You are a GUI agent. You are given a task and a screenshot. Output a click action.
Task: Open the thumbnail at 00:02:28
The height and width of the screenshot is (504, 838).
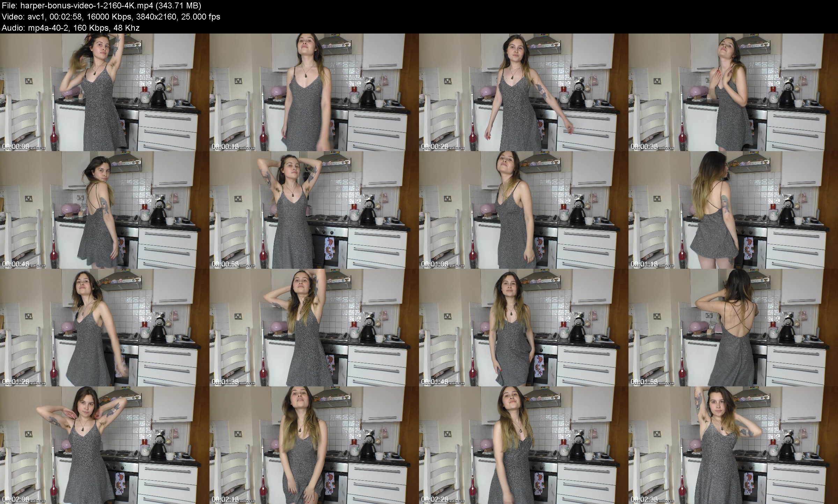point(523,445)
